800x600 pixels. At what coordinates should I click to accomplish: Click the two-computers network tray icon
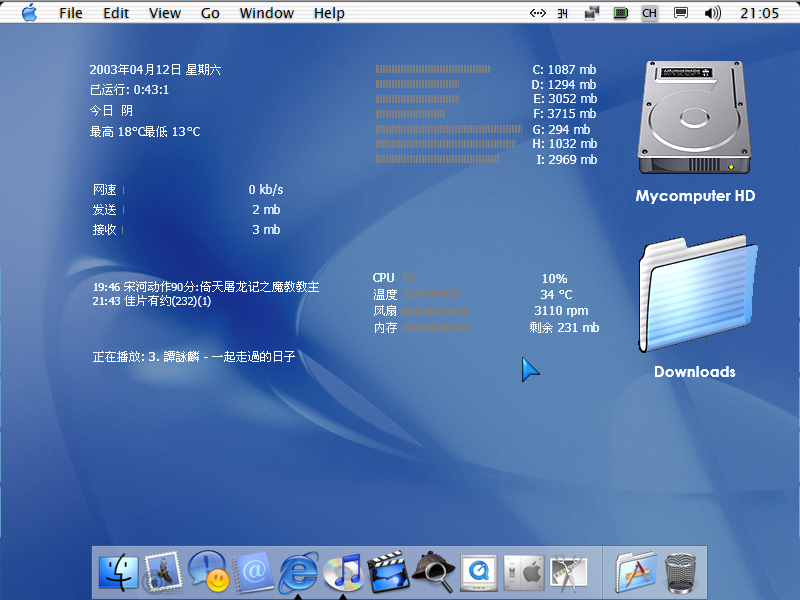click(592, 13)
